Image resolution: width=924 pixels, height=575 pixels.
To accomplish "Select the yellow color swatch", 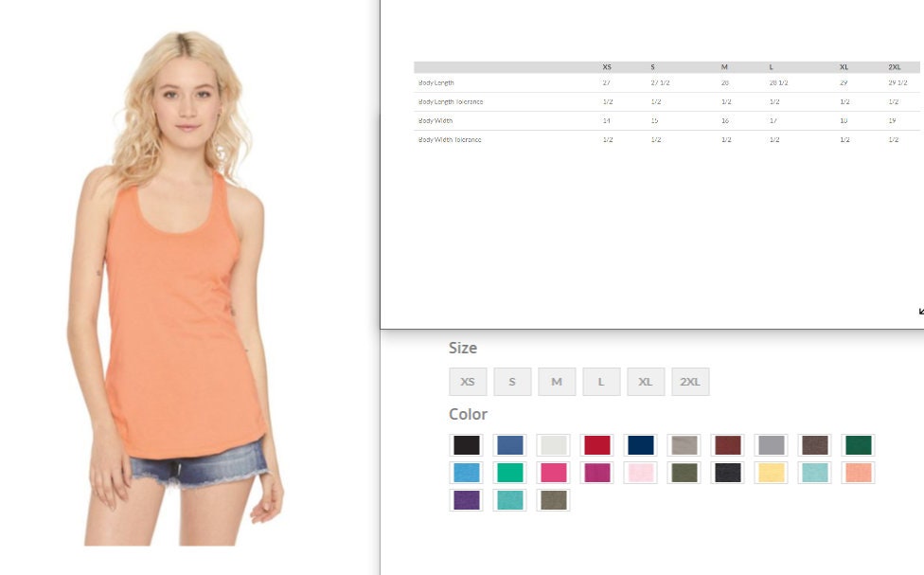I will (x=772, y=473).
